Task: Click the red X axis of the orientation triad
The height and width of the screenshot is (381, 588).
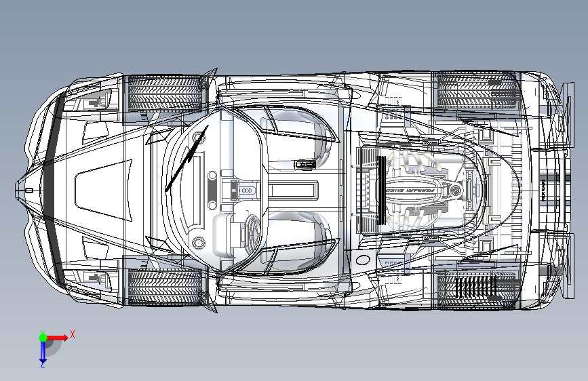Action: click(57, 338)
